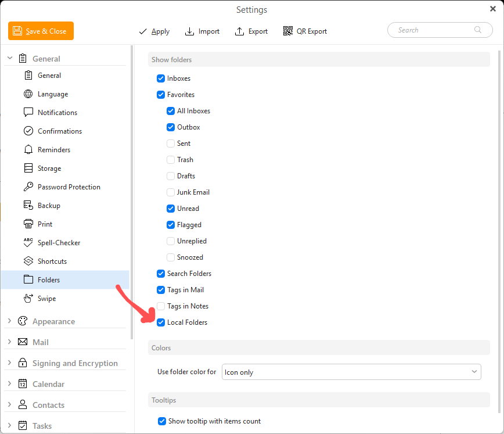The width and height of the screenshot is (504, 434).
Task: Click the Shortcuts layers icon
Action: point(28,261)
